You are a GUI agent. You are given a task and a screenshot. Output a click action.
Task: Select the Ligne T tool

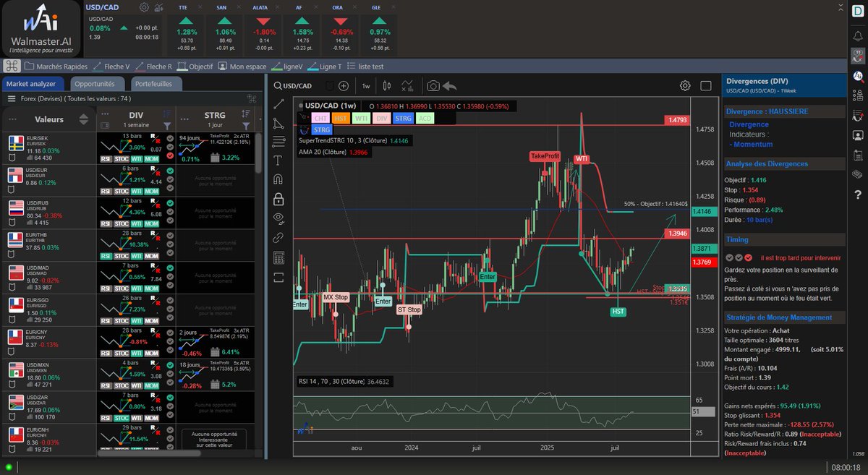pyautogui.click(x=325, y=67)
